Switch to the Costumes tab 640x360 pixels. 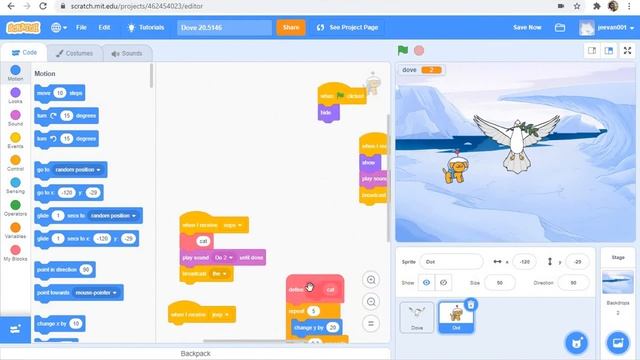coord(74,53)
